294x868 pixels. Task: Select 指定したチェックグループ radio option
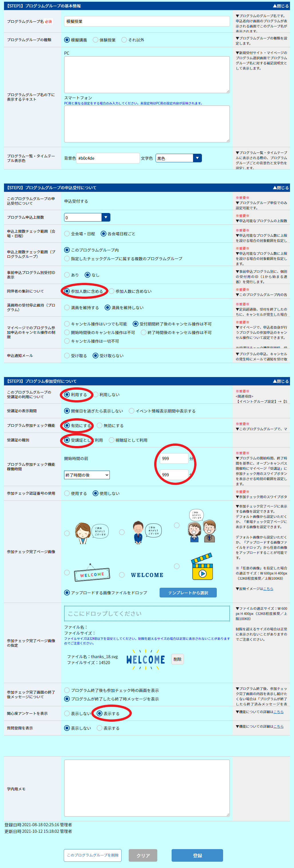click(x=67, y=259)
